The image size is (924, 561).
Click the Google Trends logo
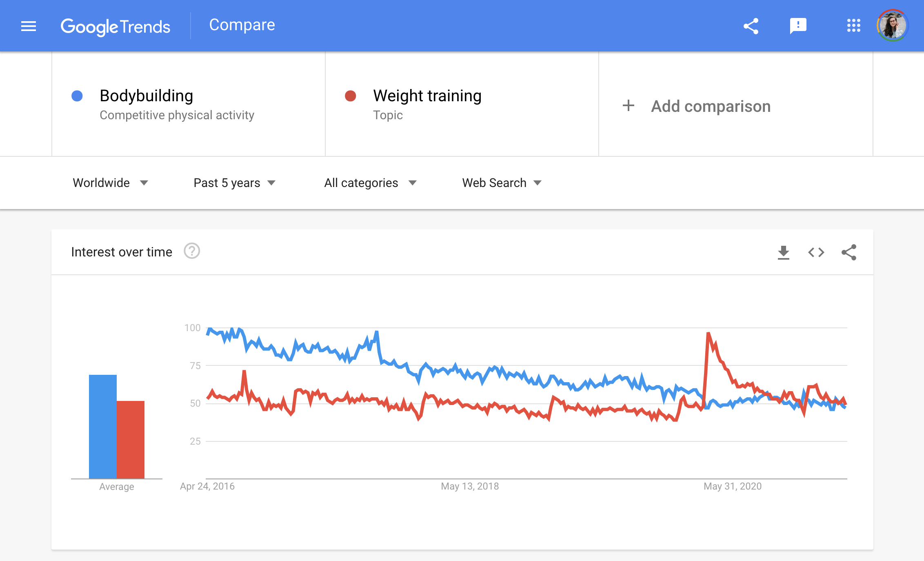click(x=115, y=27)
